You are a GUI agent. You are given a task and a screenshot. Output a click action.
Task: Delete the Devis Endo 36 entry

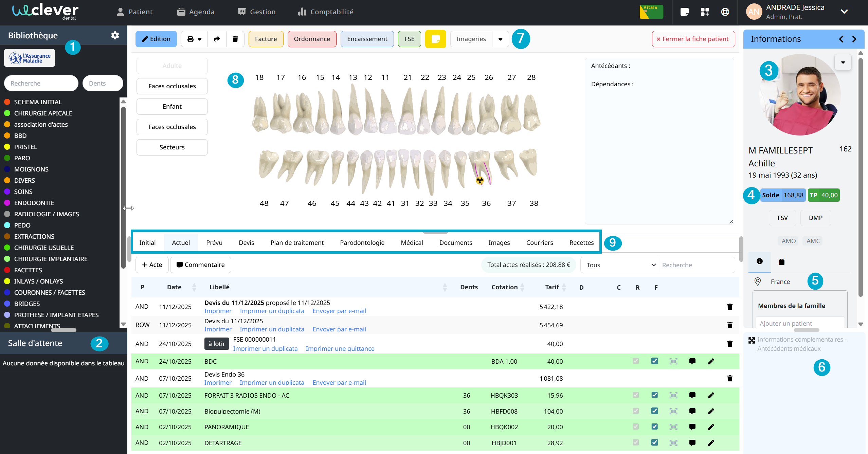point(729,378)
